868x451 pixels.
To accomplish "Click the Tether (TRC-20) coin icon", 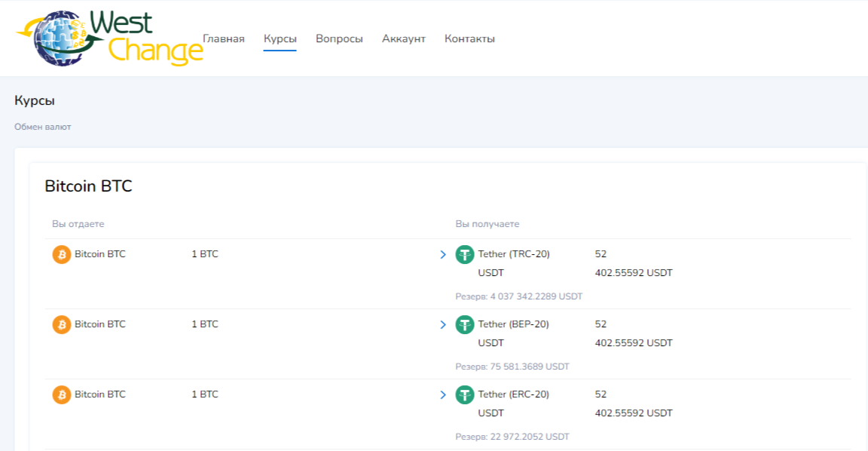I will click(x=464, y=255).
